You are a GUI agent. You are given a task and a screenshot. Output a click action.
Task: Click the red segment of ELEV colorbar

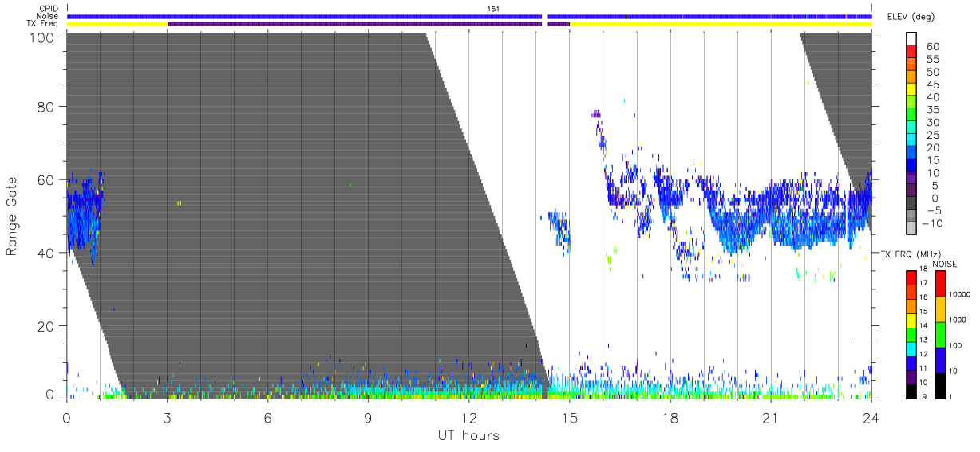click(x=912, y=52)
